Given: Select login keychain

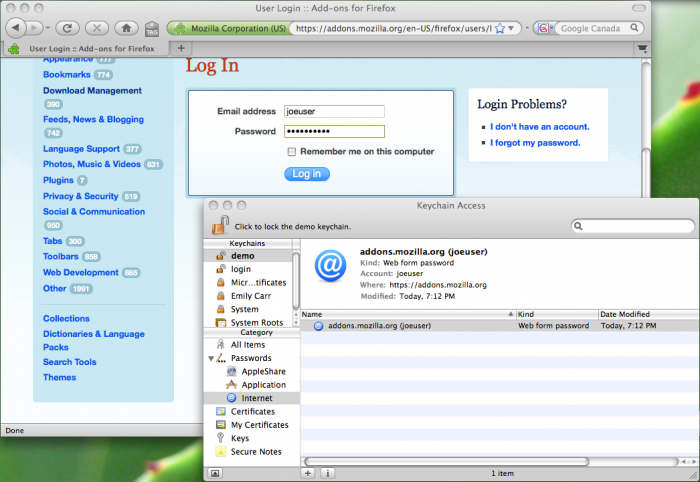Looking at the screenshot, I should [x=248, y=269].
